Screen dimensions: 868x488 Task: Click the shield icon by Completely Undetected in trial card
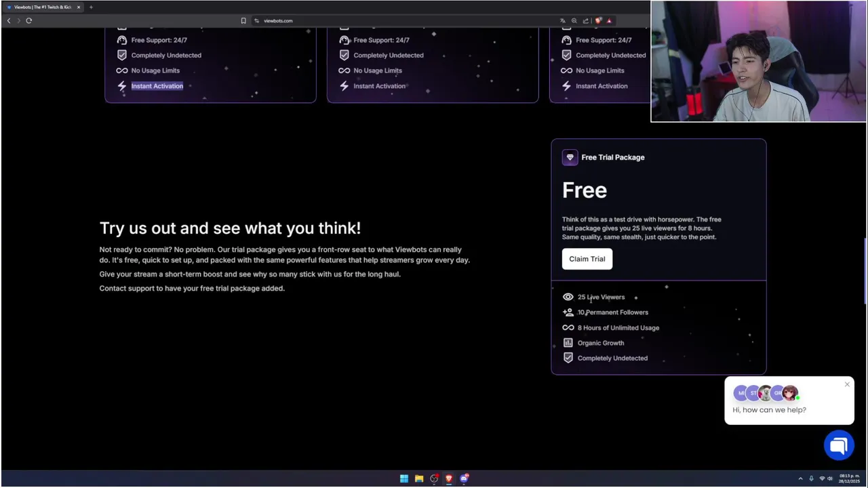pos(568,358)
